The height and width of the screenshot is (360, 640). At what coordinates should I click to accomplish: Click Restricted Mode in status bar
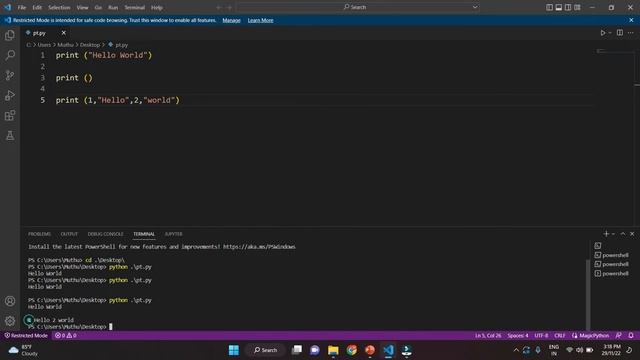(26, 336)
